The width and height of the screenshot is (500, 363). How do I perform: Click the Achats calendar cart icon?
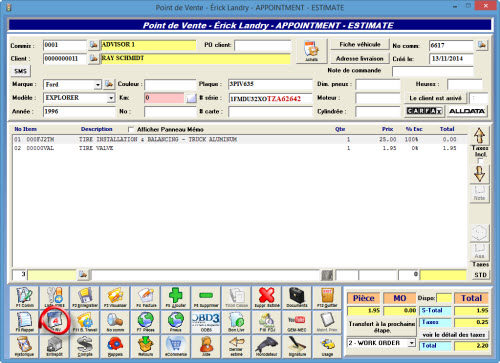tap(311, 51)
